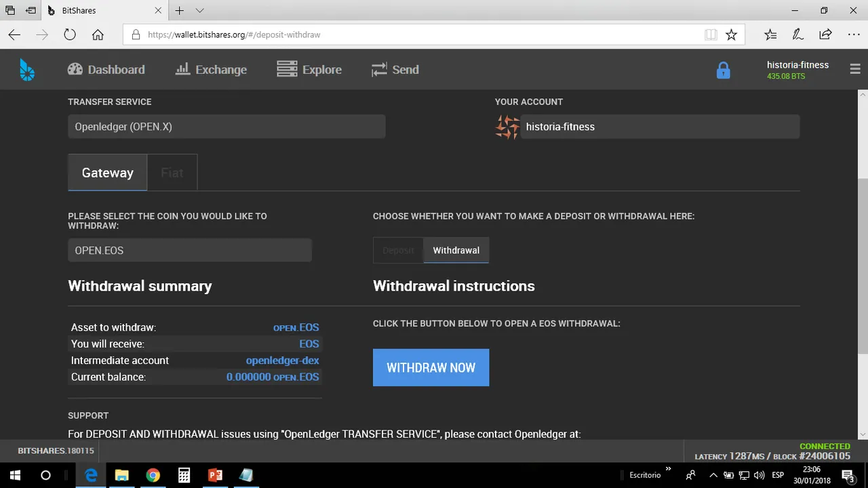Open the Action Center notifications icon
Image resolution: width=868 pixels, height=488 pixels.
coord(848,475)
